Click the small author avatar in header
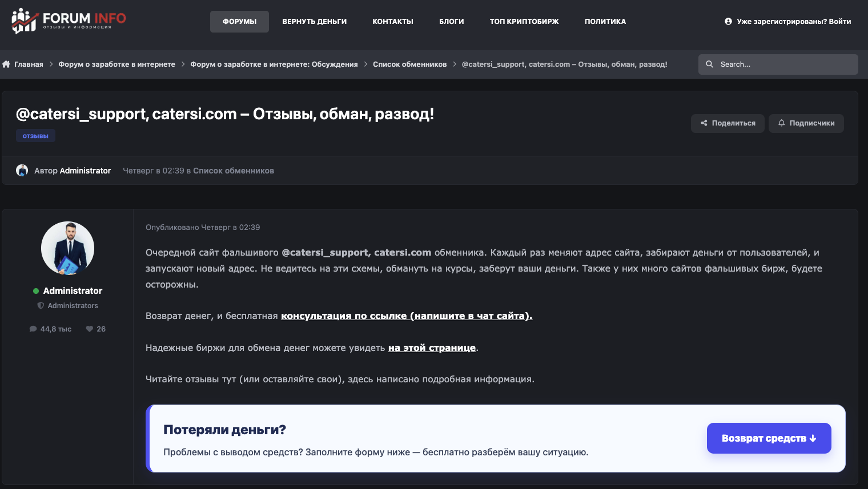This screenshot has height=489, width=868. point(22,170)
